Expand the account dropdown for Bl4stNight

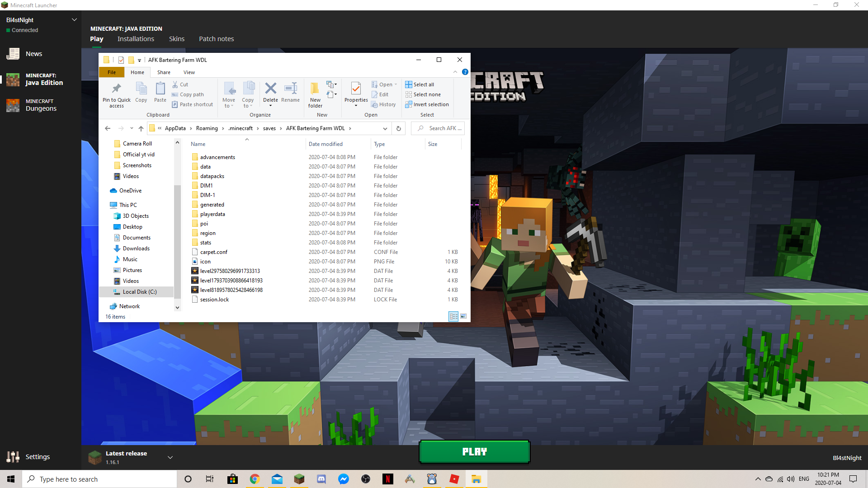point(74,20)
